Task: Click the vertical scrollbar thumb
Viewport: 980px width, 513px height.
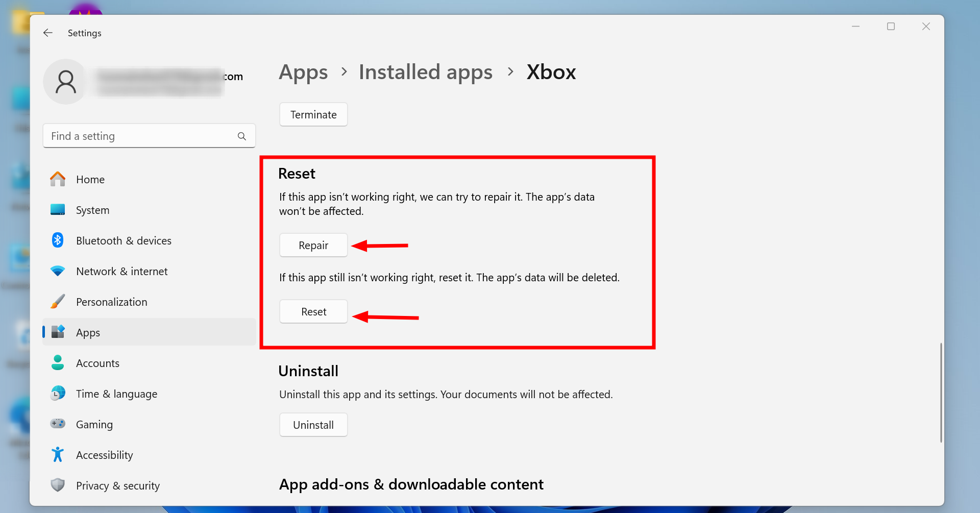Action: tap(941, 393)
